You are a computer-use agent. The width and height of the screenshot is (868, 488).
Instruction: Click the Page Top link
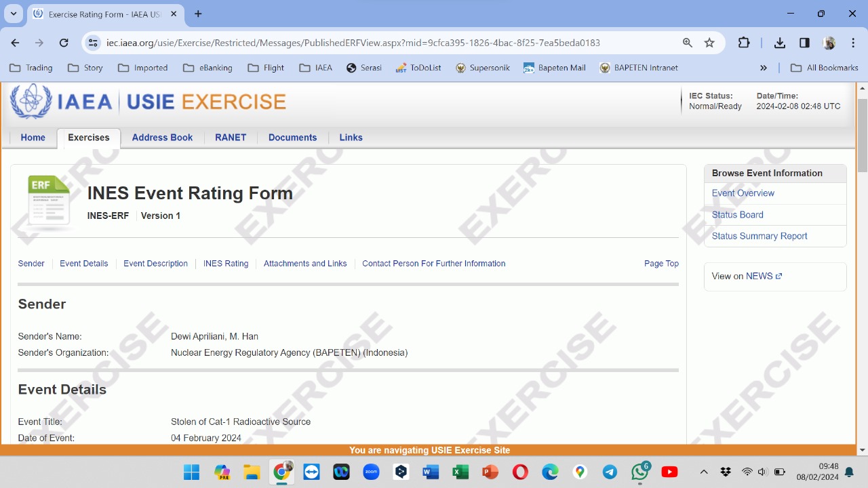coord(661,264)
